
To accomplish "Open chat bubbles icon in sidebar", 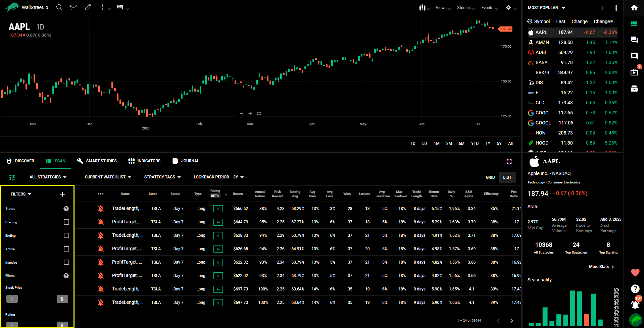I will pos(634,40).
